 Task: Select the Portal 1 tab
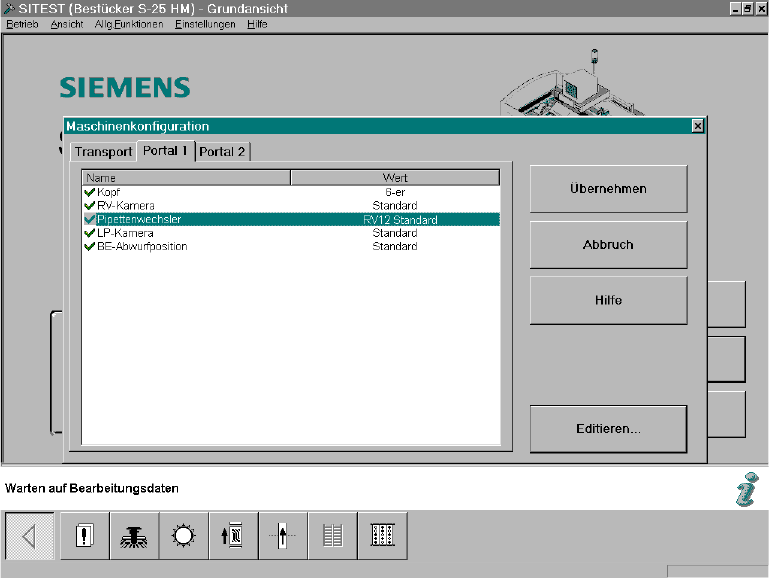click(x=165, y=151)
